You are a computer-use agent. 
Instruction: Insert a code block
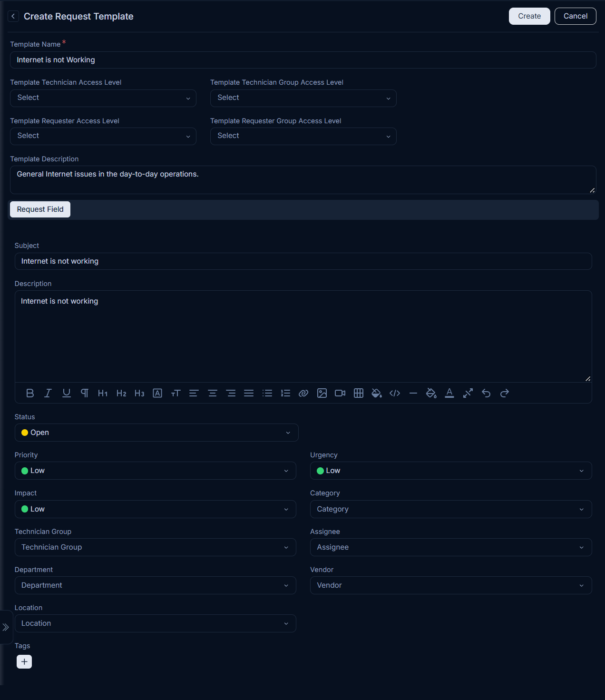[395, 393]
